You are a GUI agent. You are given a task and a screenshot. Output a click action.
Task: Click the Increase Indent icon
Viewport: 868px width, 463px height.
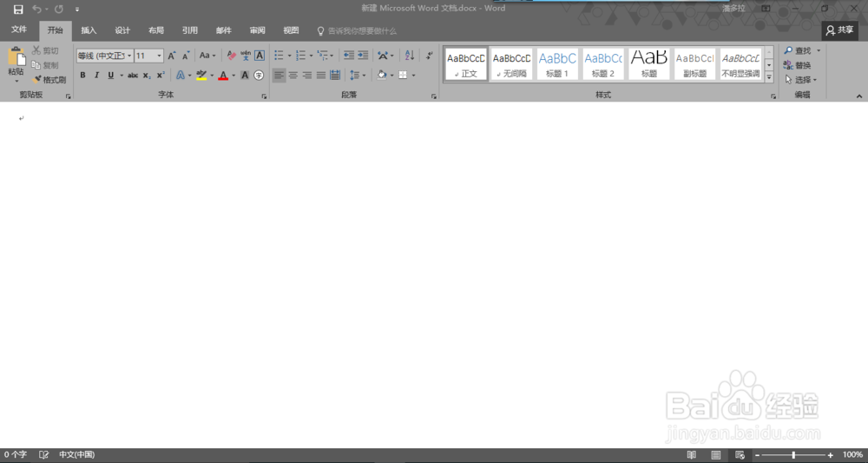pyautogui.click(x=363, y=56)
